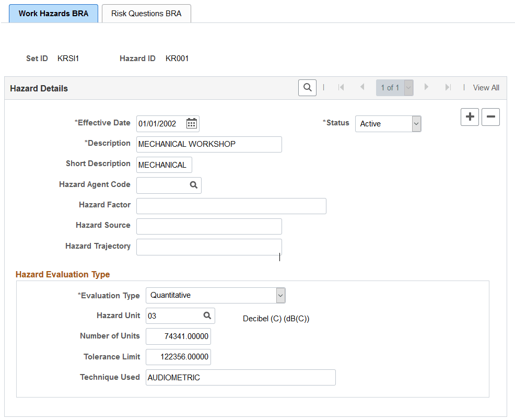Click the Tolerance Limit field
Image resolution: width=515 pixels, height=420 pixels.
tap(178, 357)
